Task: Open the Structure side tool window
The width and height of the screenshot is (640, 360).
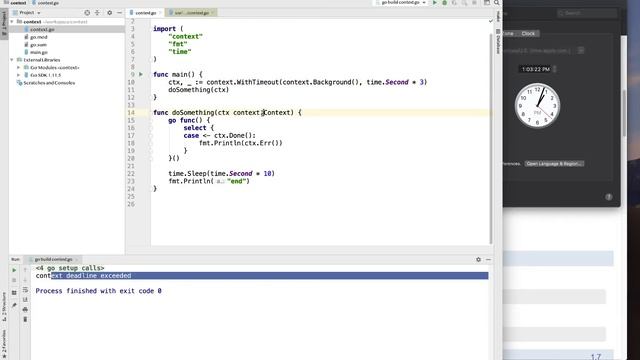Action: tap(4, 307)
